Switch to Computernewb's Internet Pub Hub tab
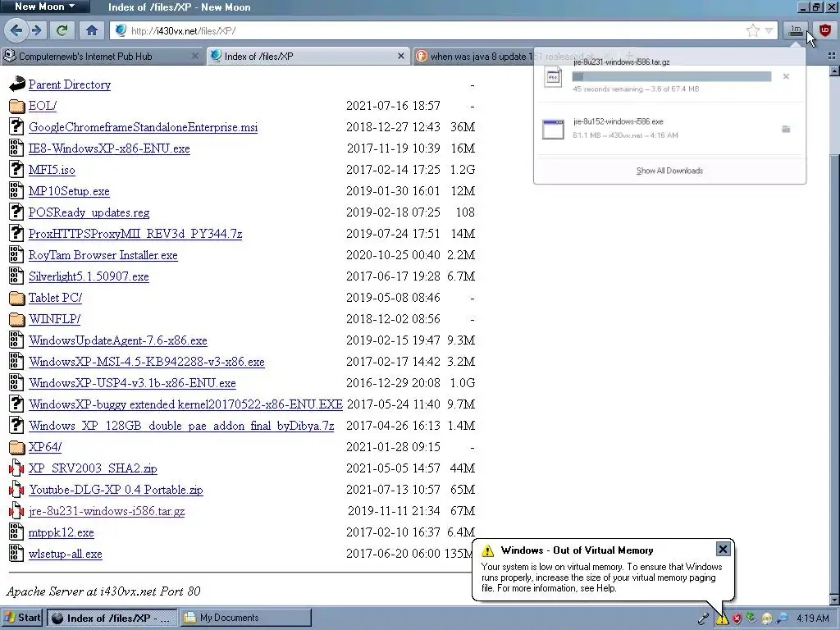The width and height of the screenshot is (840, 630). (x=103, y=57)
